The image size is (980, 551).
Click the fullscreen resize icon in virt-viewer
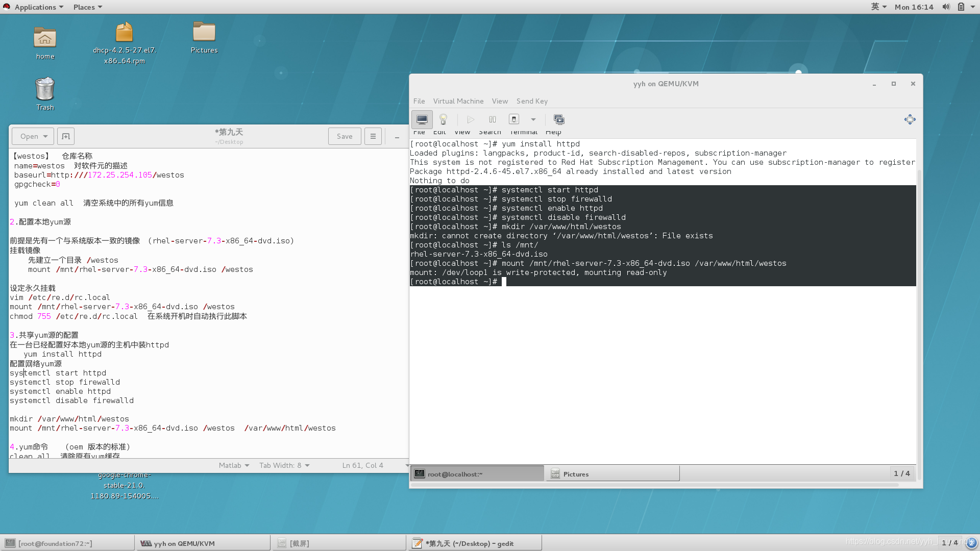click(x=910, y=119)
